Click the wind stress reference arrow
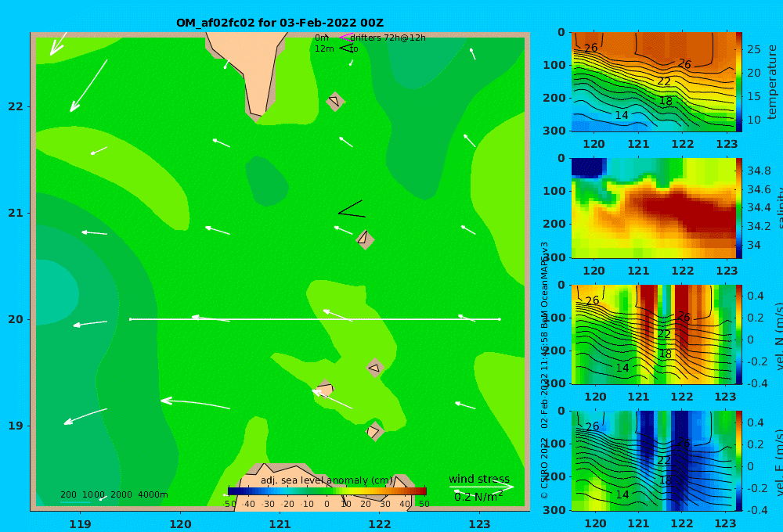Screen dimensions: 783x532 (x=481, y=487)
